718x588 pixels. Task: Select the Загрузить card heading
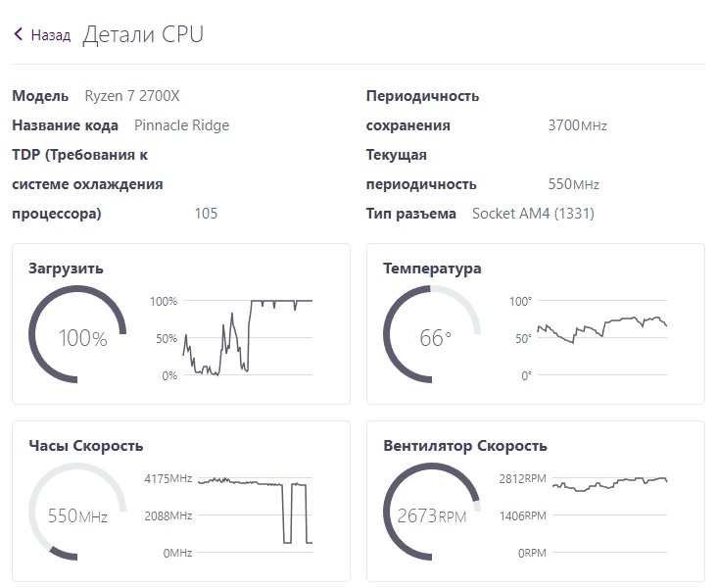[x=66, y=269]
